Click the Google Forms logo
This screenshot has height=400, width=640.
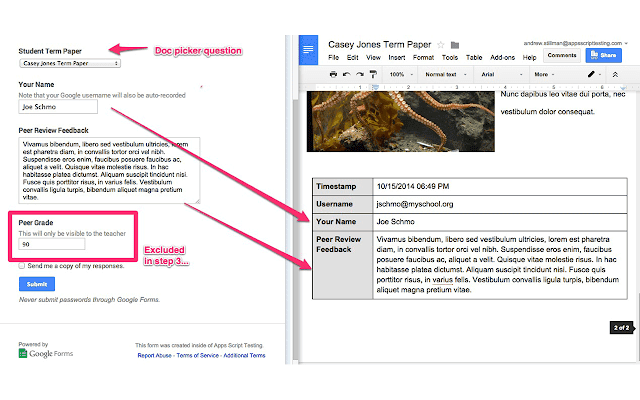pos(46,353)
